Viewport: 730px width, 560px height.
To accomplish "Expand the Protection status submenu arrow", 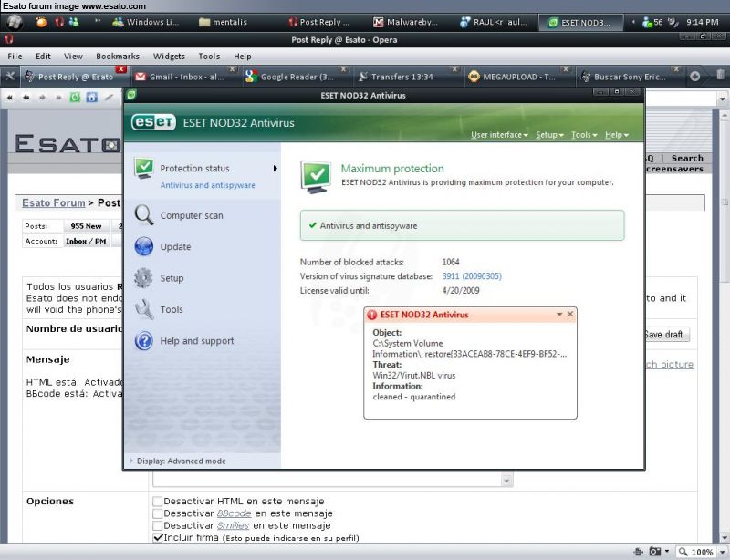I will [276, 169].
